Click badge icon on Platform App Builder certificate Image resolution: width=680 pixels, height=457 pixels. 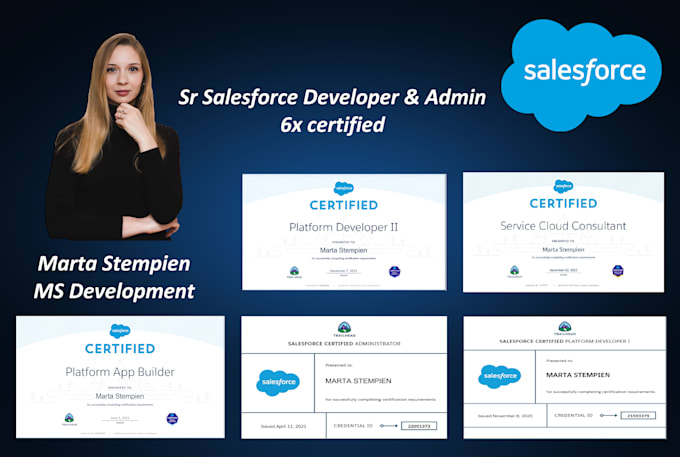pyautogui.click(x=172, y=419)
